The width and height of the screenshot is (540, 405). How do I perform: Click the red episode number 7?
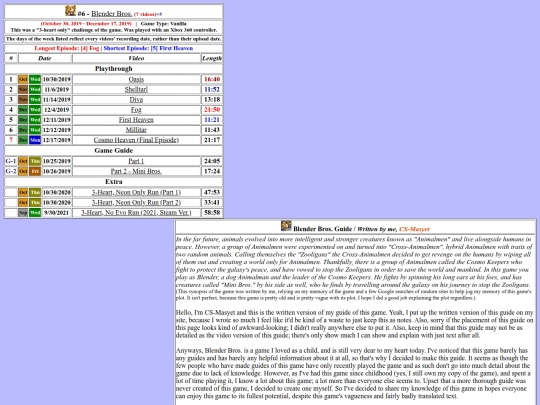pos(11,140)
